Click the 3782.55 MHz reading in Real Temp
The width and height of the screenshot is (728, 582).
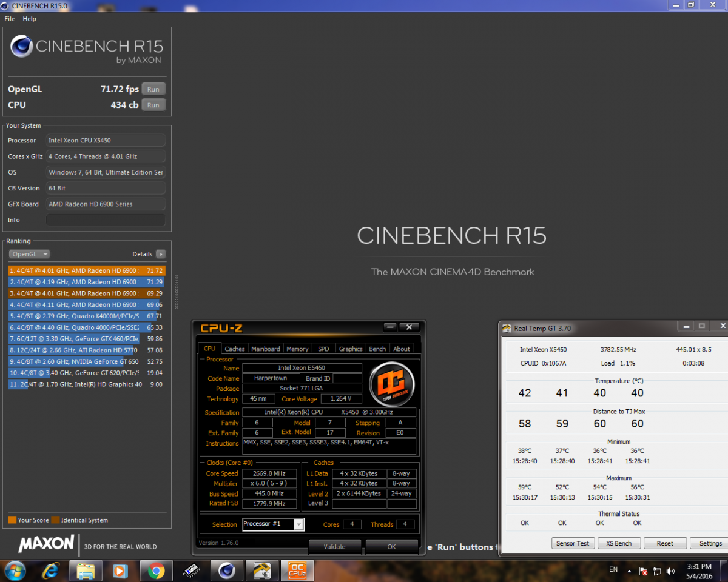[x=618, y=350]
